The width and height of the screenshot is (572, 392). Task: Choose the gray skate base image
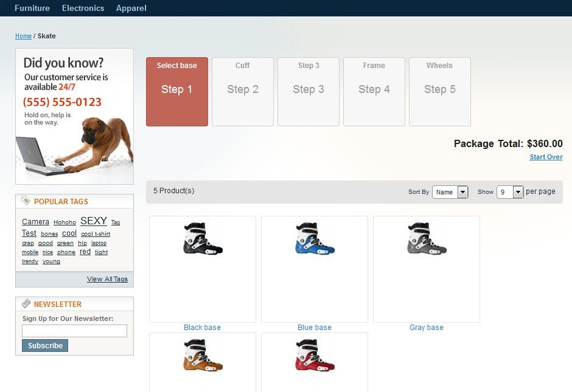coord(427,238)
